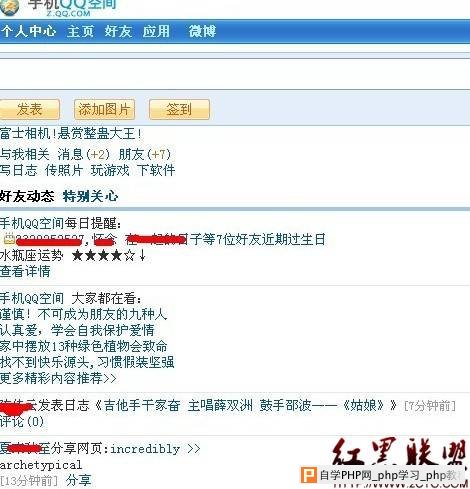Viewport: 470px width, 489px height.
Task: Go to the 主页 tab
Action: (x=80, y=31)
